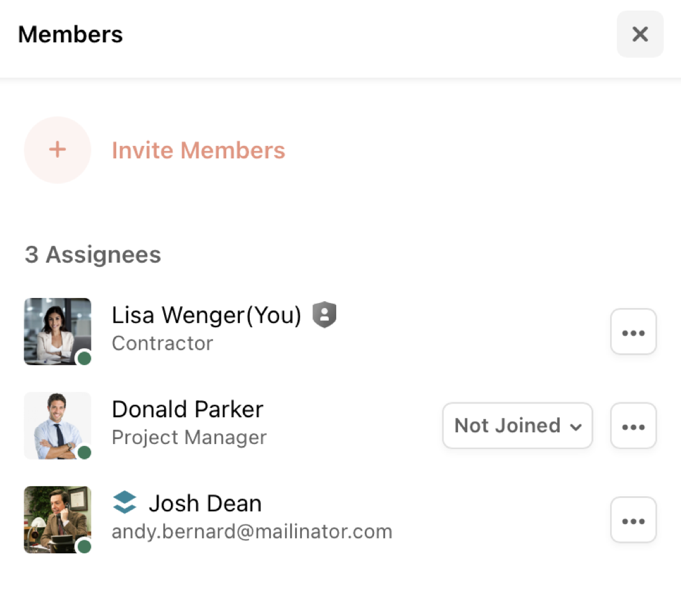Click Lisa Wenger's profile photo

click(x=57, y=332)
